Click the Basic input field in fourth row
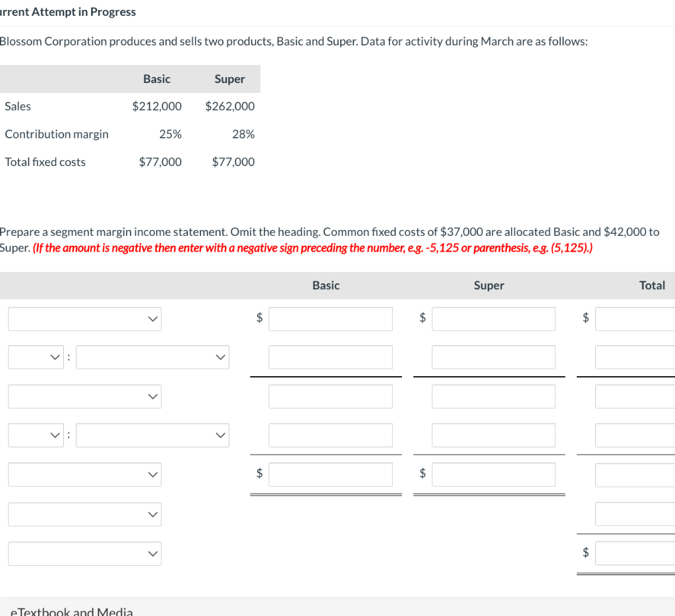Image resolution: width=675 pixels, height=616 pixels. pos(331,435)
